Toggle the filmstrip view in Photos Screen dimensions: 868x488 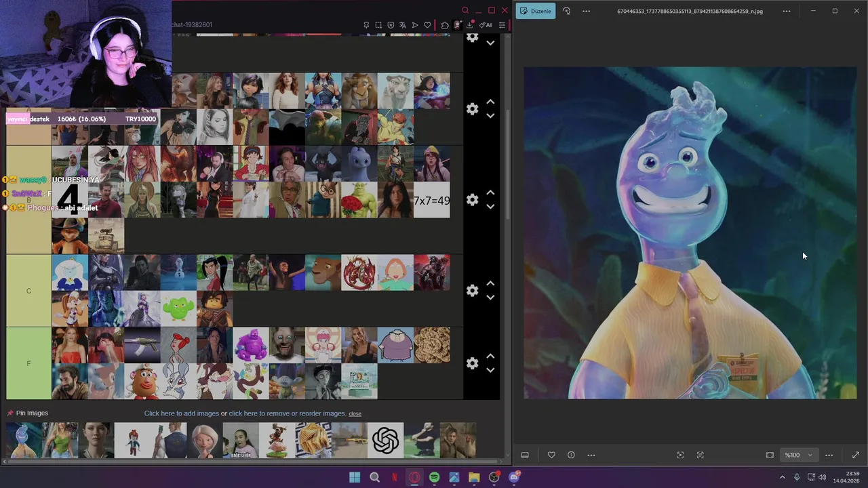(525, 455)
